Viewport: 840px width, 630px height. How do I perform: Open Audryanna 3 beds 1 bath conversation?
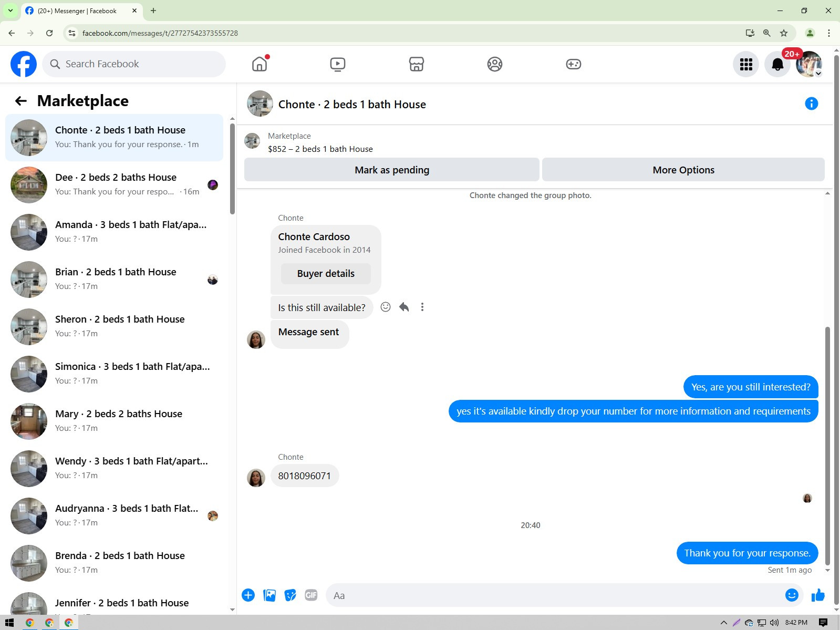click(115, 516)
